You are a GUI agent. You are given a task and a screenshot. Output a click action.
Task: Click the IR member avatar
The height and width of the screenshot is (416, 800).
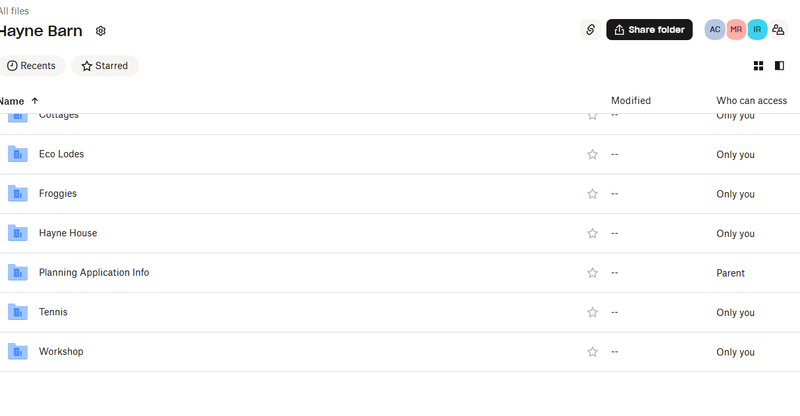tap(757, 30)
